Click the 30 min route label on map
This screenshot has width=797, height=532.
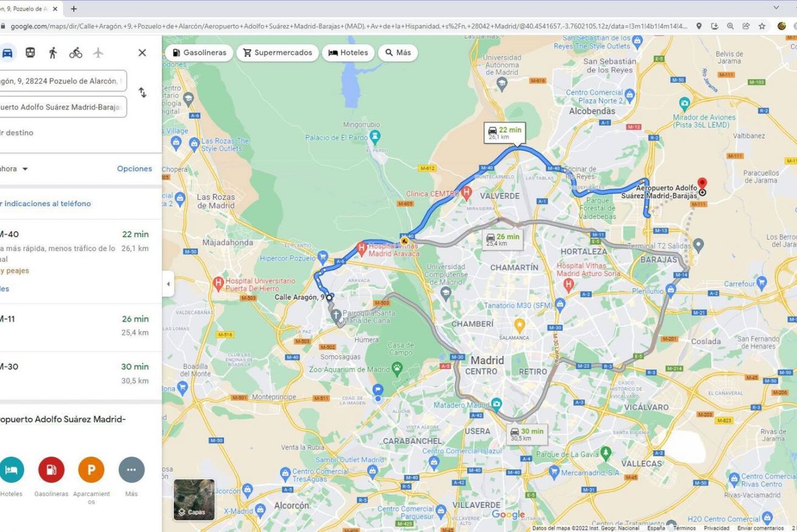[527, 434]
